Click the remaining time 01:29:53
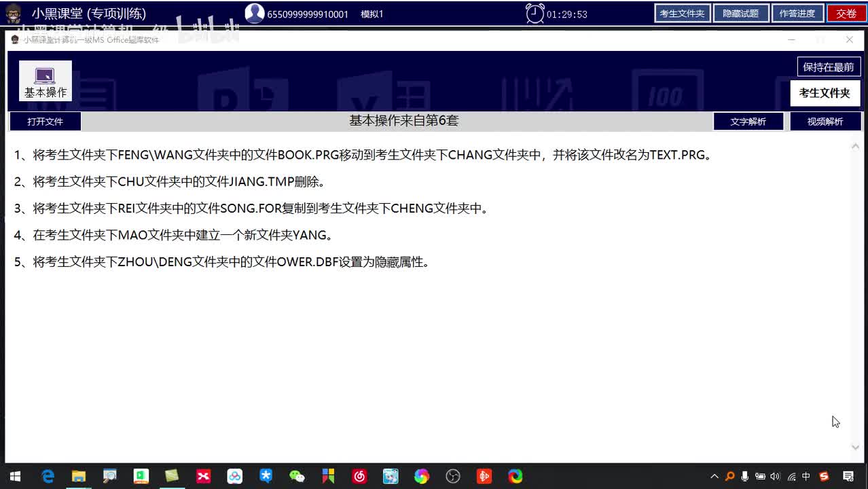868x489 pixels. (x=567, y=14)
